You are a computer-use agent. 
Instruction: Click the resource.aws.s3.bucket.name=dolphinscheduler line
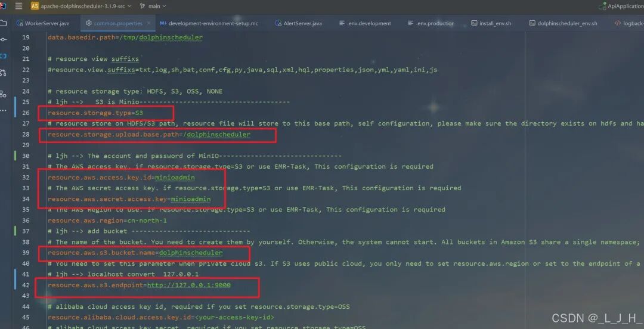(135, 253)
